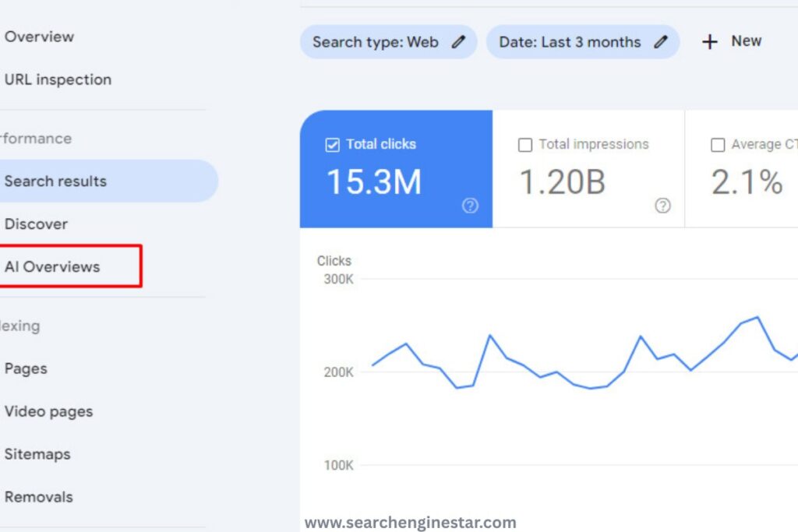Switch to the AI Overviews report

pos(52,266)
